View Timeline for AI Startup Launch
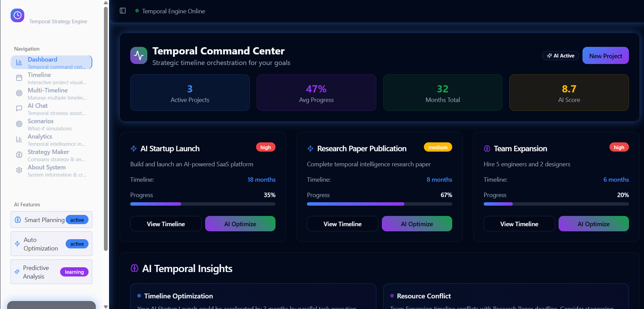644x309 pixels. coord(166,224)
